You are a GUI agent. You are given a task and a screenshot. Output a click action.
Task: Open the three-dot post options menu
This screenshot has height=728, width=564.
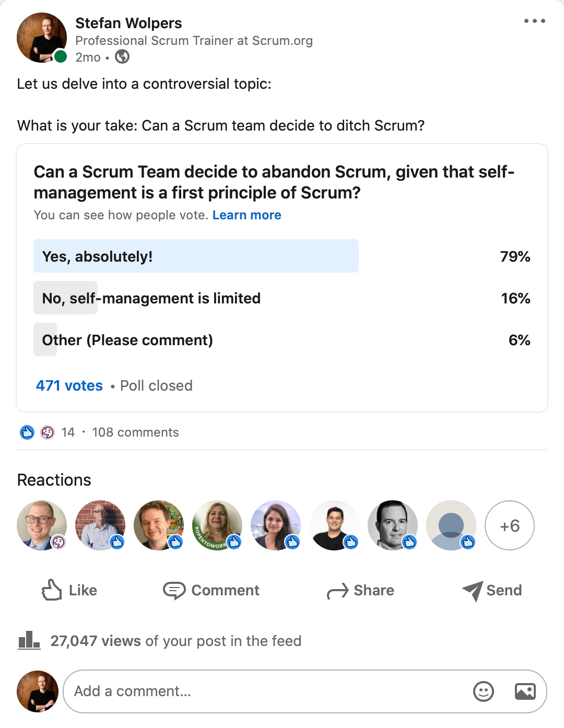pyautogui.click(x=535, y=21)
